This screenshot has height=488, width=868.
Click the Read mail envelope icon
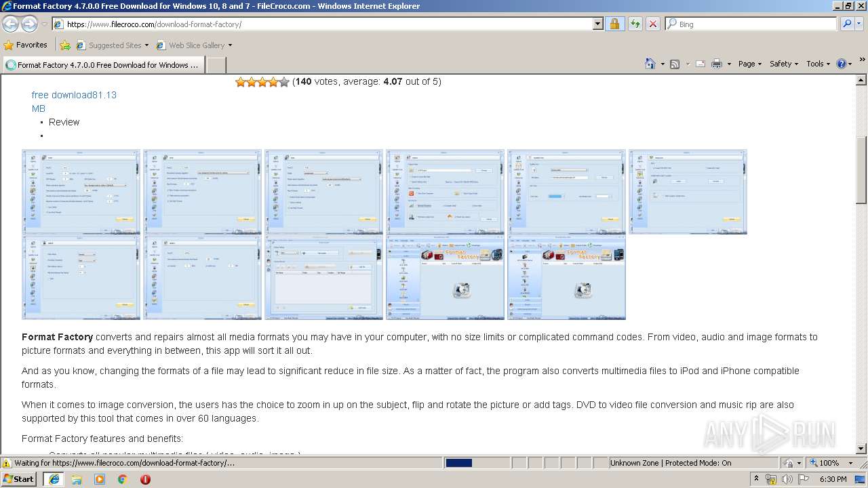700,64
